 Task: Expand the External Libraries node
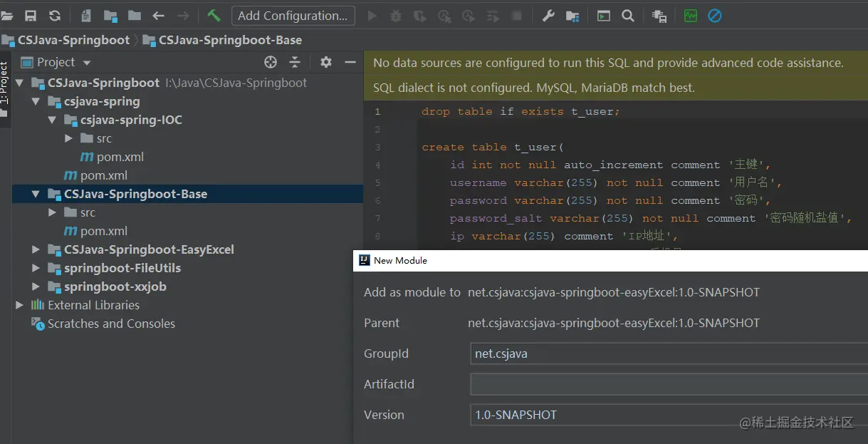pos(19,305)
